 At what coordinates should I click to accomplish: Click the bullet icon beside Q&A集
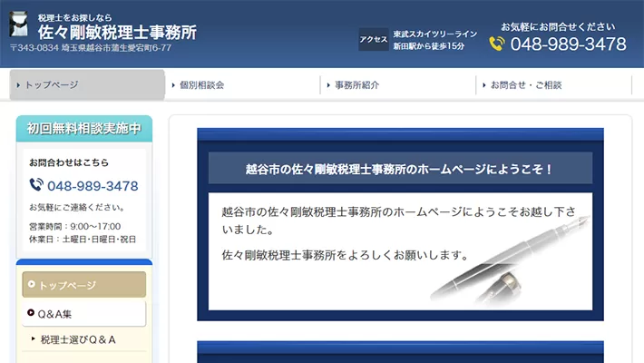tap(32, 313)
